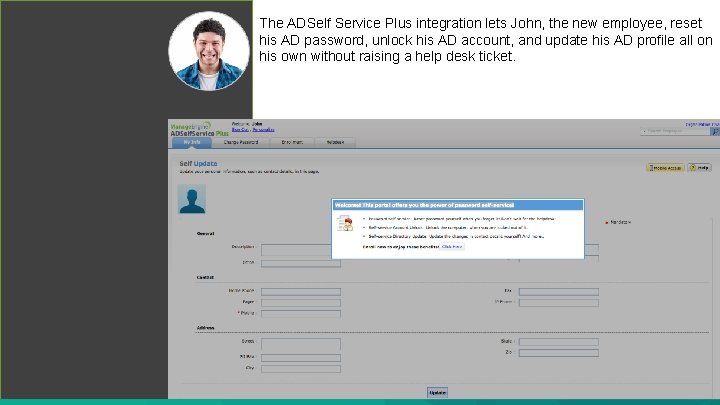Open the My Info tab
The width and height of the screenshot is (720, 405).
coord(192,142)
